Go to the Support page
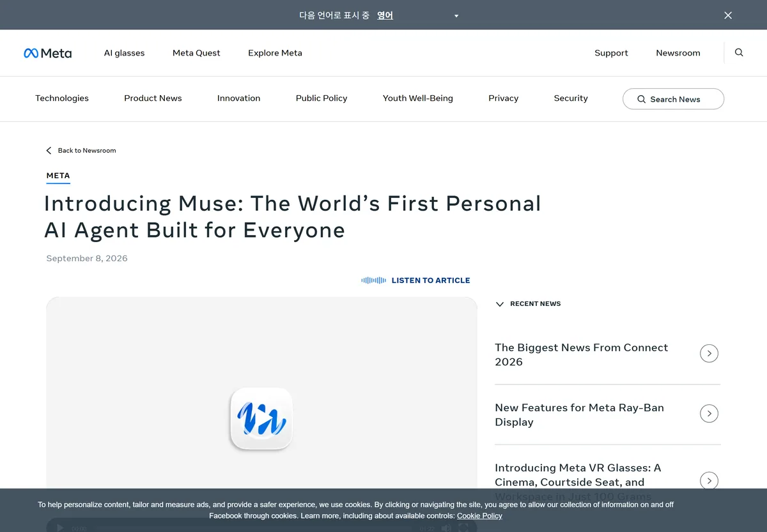The width and height of the screenshot is (767, 532). 611,53
